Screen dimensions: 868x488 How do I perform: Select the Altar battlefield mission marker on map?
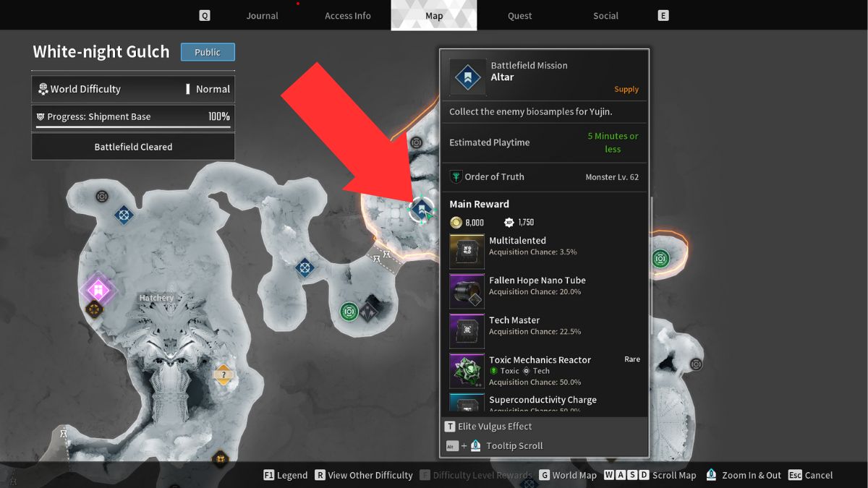click(x=421, y=210)
